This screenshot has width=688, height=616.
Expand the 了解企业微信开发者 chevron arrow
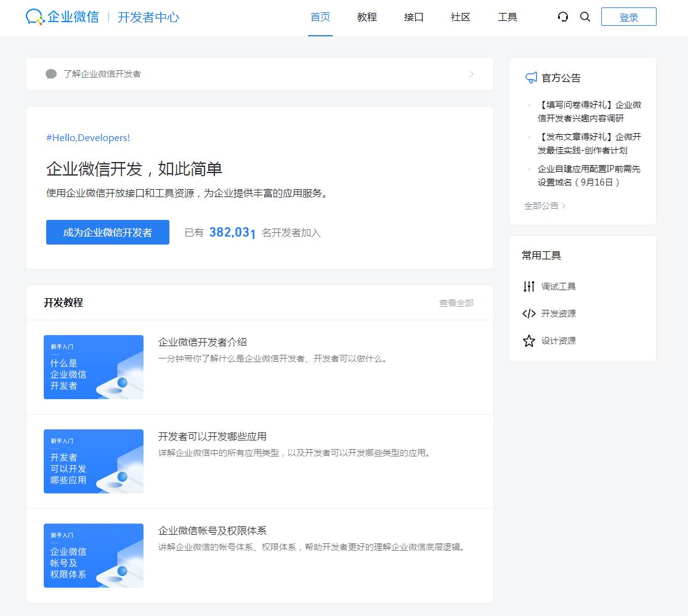(x=471, y=74)
